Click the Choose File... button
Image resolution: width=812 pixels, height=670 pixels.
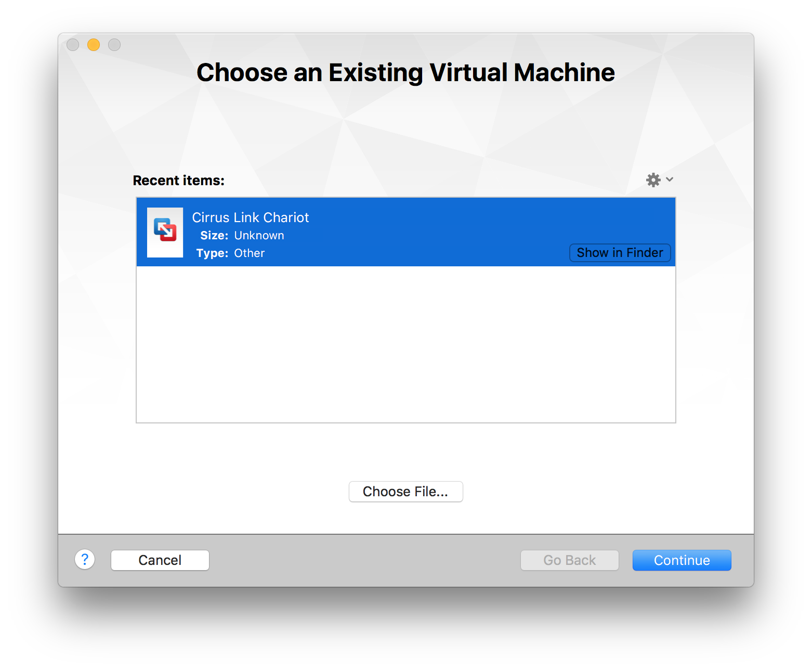(x=405, y=492)
